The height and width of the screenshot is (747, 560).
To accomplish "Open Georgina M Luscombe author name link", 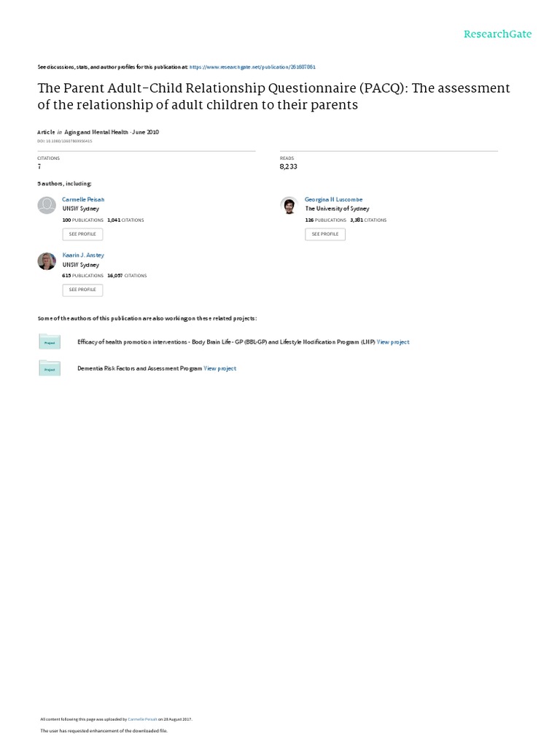I will coord(333,199).
